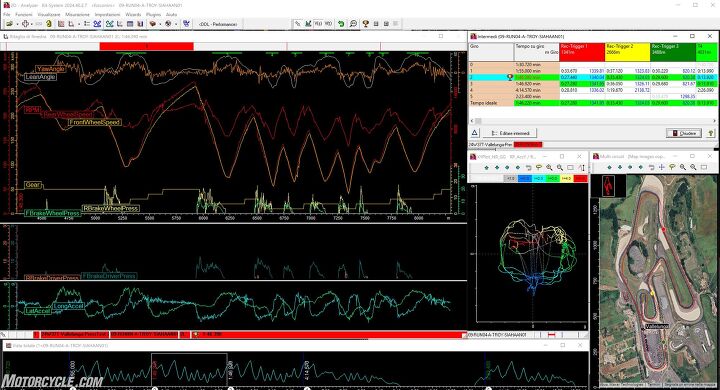
Task: Click the key help icon beside Chiudere
Action: click(x=710, y=133)
